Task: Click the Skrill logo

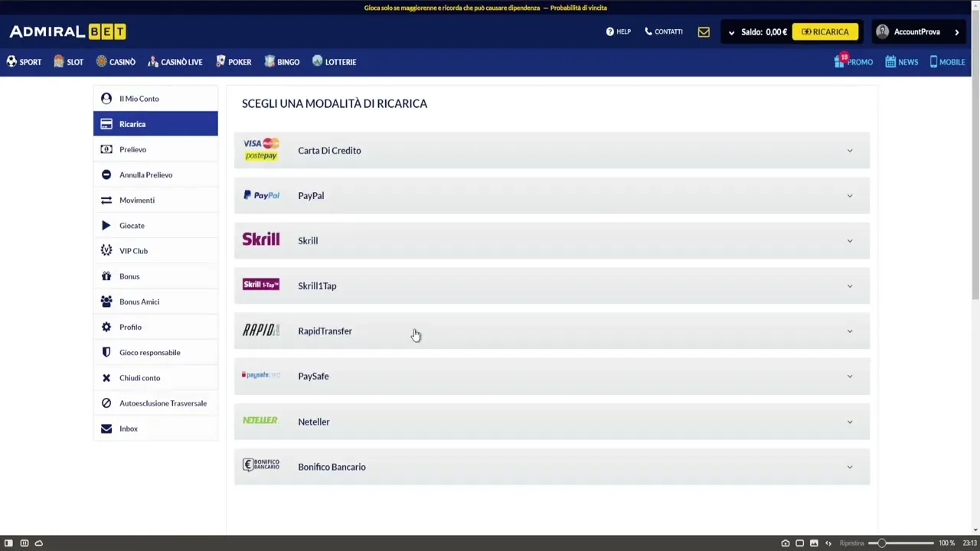Action: click(261, 240)
